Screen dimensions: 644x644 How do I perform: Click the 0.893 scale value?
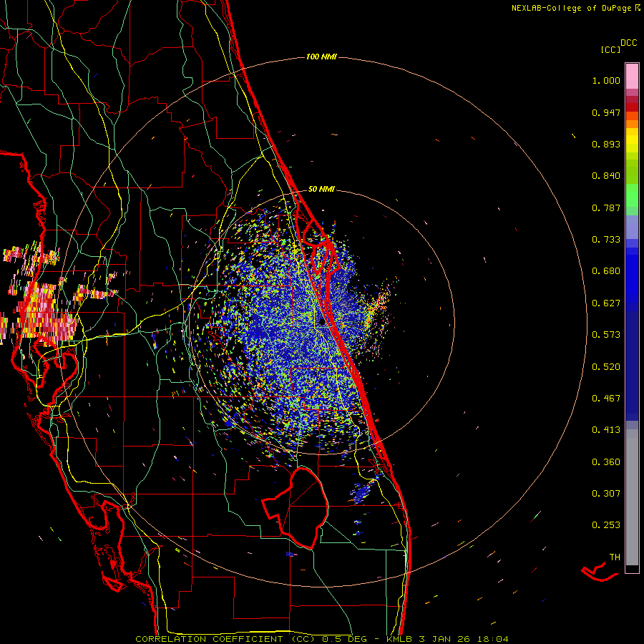[x=606, y=144]
